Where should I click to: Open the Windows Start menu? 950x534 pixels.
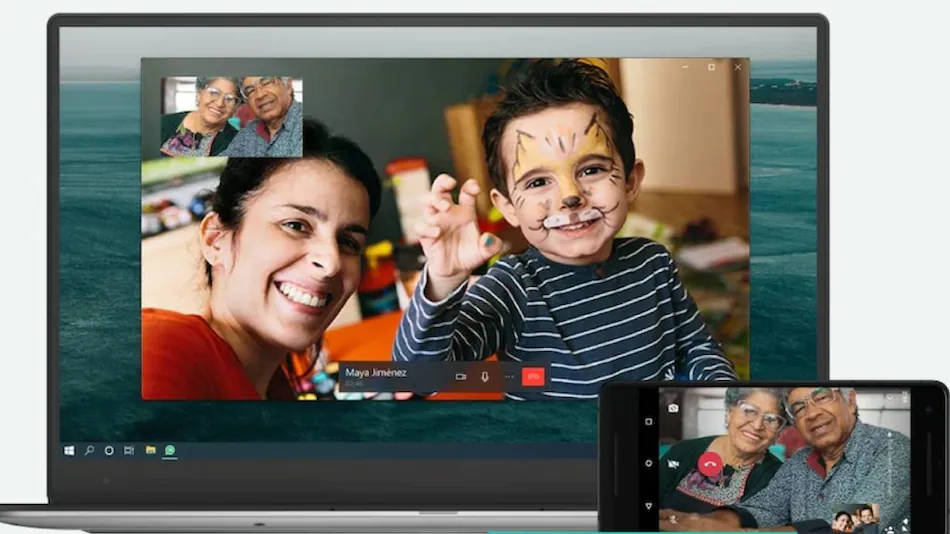[69, 451]
